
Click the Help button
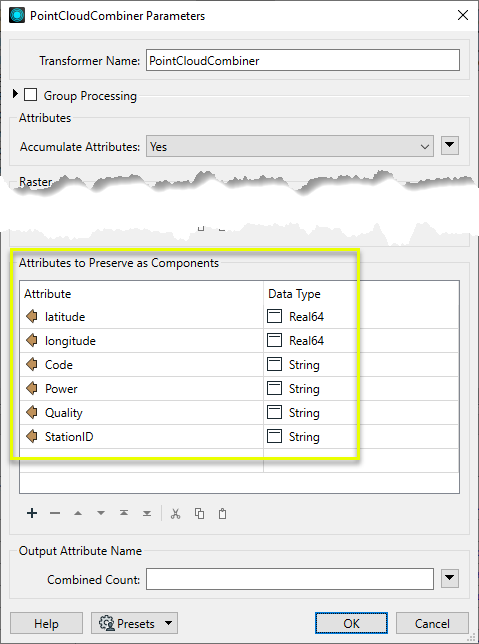click(46, 623)
